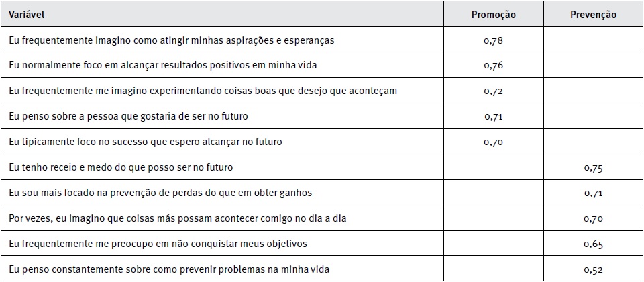Select the row about "aspirações e esperanças"
The height and width of the screenshot is (282, 644).
172,40
